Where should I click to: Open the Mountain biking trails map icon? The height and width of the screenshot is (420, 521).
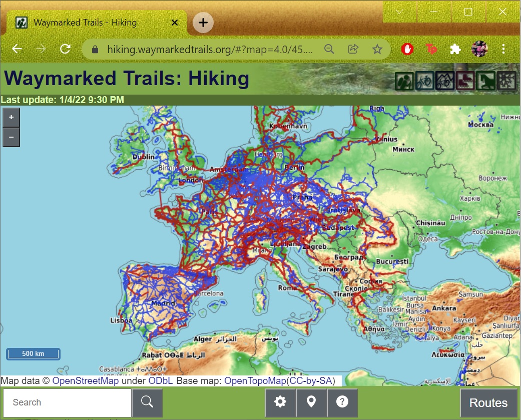point(444,81)
